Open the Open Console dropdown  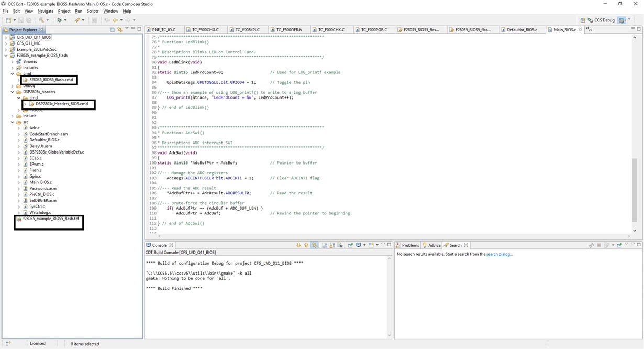click(377, 245)
